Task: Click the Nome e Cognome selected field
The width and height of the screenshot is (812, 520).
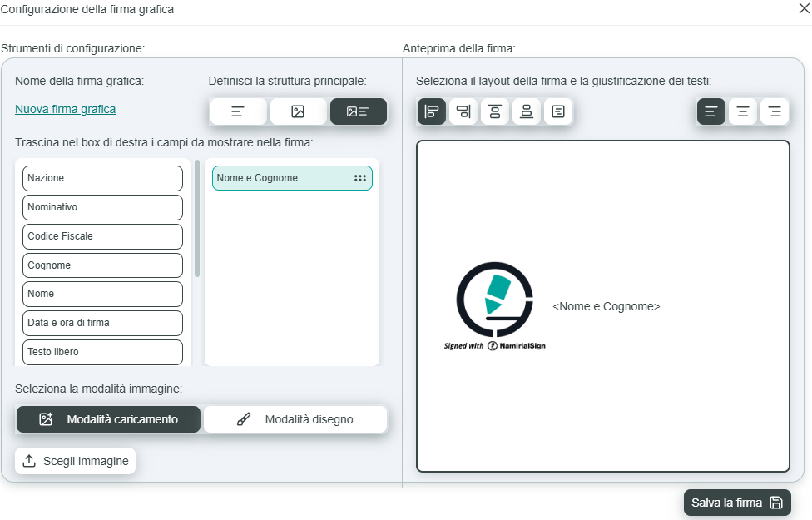Action: click(x=292, y=178)
